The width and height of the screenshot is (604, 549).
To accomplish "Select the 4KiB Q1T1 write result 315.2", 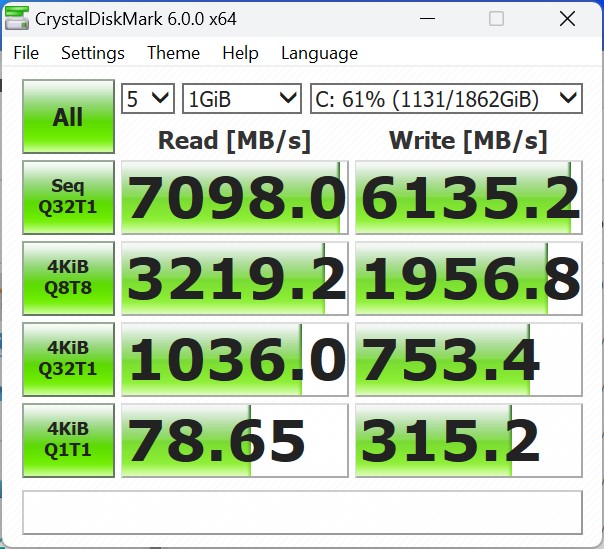I will point(468,440).
